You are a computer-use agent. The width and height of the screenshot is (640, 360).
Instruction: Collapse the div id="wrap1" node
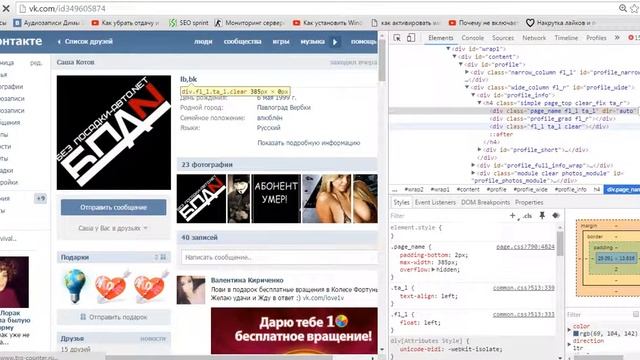click(x=448, y=49)
